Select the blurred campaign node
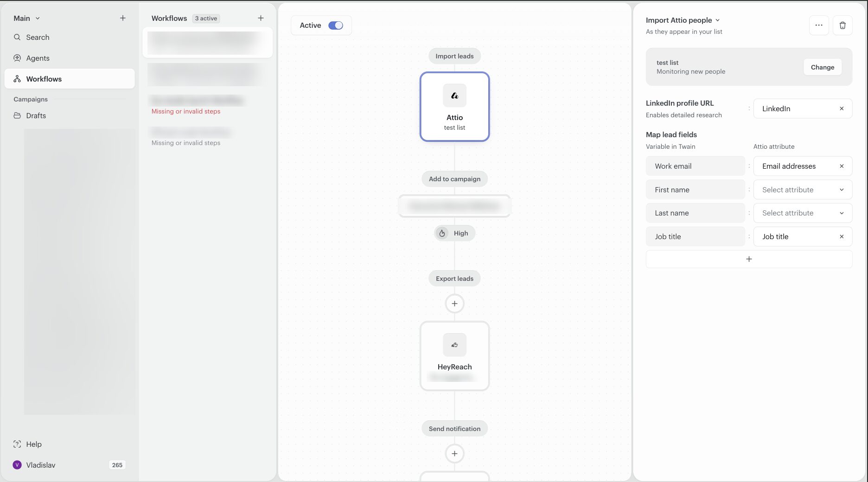Image resolution: width=868 pixels, height=482 pixels. 454,206
